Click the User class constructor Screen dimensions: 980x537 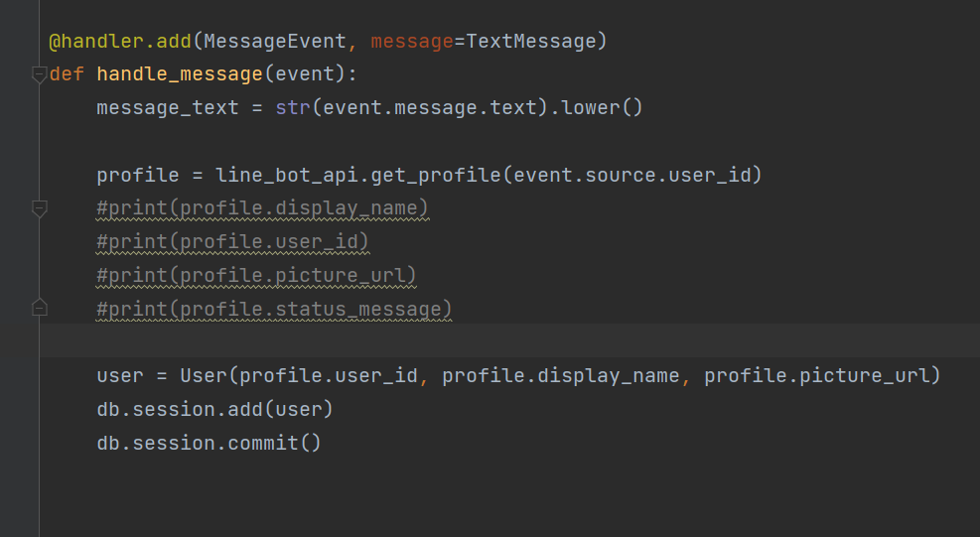click(204, 376)
